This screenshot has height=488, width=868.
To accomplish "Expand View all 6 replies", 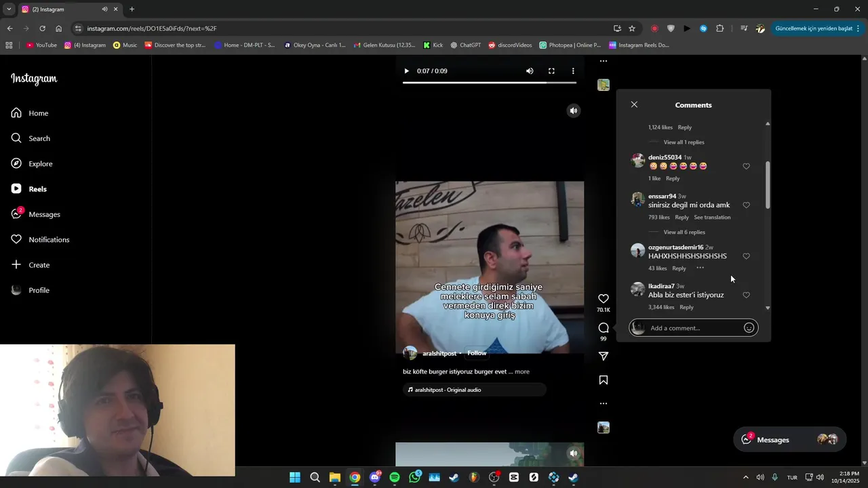I will (x=684, y=232).
